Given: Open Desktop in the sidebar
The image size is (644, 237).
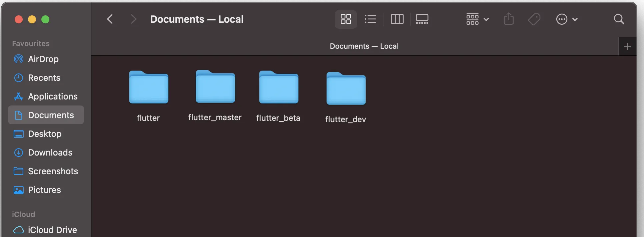Looking at the screenshot, I should pos(46,134).
